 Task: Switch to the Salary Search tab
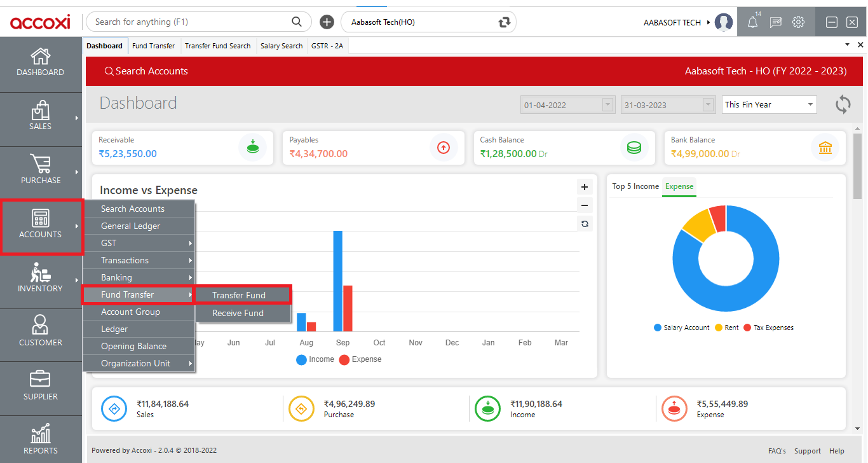[281, 46]
